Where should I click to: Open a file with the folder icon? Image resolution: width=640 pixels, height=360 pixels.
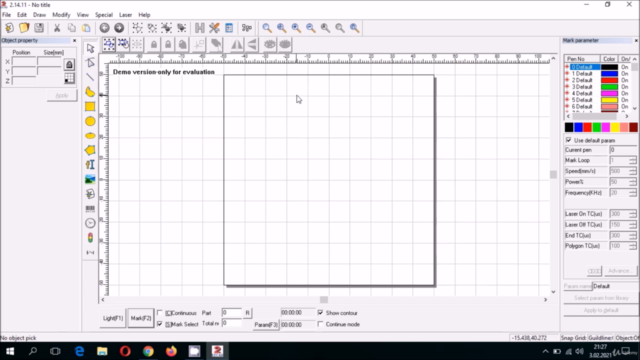(24, 28)
